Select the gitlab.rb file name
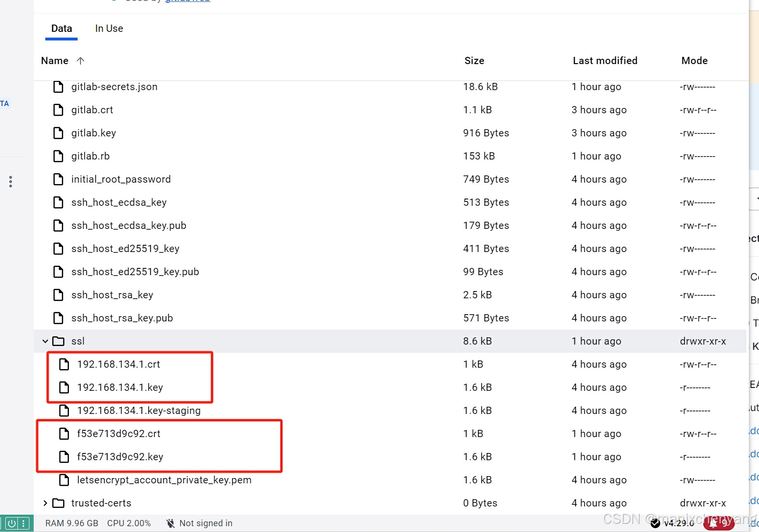759x532 pixels. (90, 156)
